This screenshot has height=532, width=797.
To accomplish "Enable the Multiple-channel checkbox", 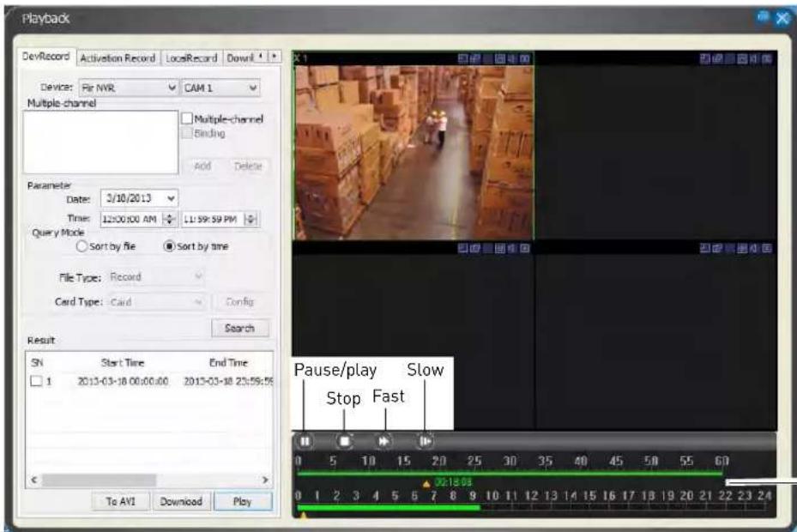I will pos(187,118).
